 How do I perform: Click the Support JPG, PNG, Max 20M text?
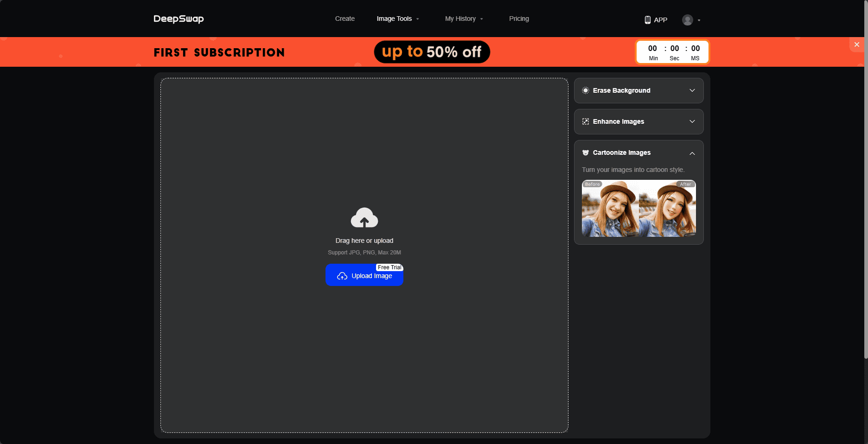364,253
